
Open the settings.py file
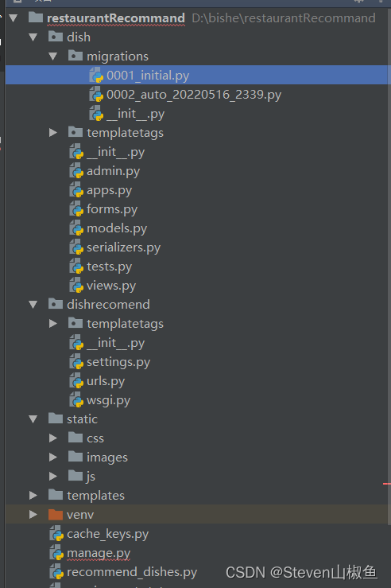tap(118, 362)
